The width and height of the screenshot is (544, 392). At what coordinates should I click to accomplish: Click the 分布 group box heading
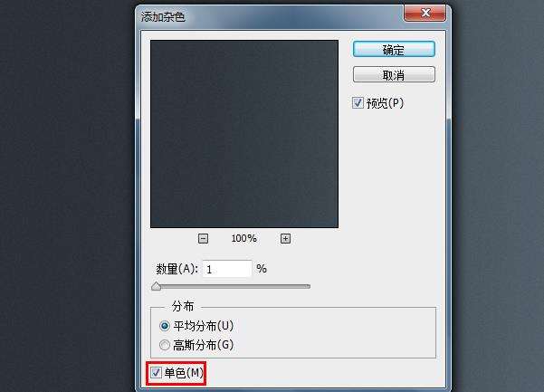[183, 306]
